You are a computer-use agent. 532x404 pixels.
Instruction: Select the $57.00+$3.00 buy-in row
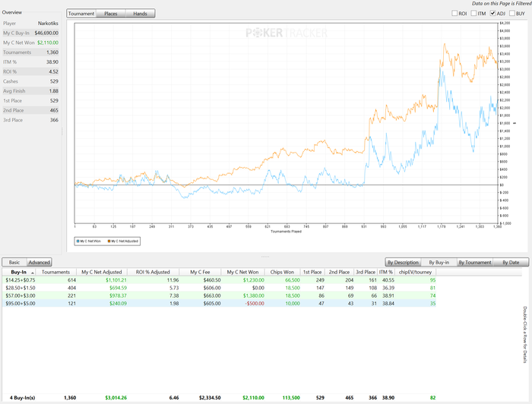point(219,295)
